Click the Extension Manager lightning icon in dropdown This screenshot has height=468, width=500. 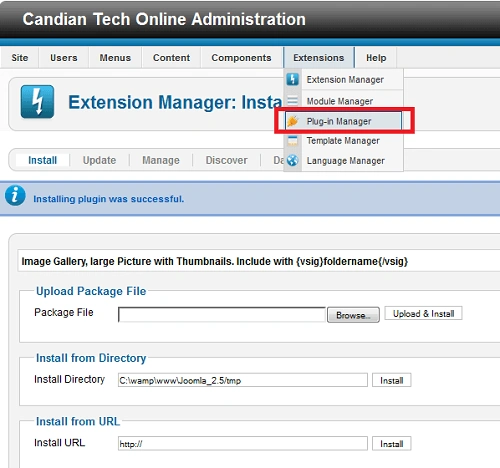coord(292,79)
